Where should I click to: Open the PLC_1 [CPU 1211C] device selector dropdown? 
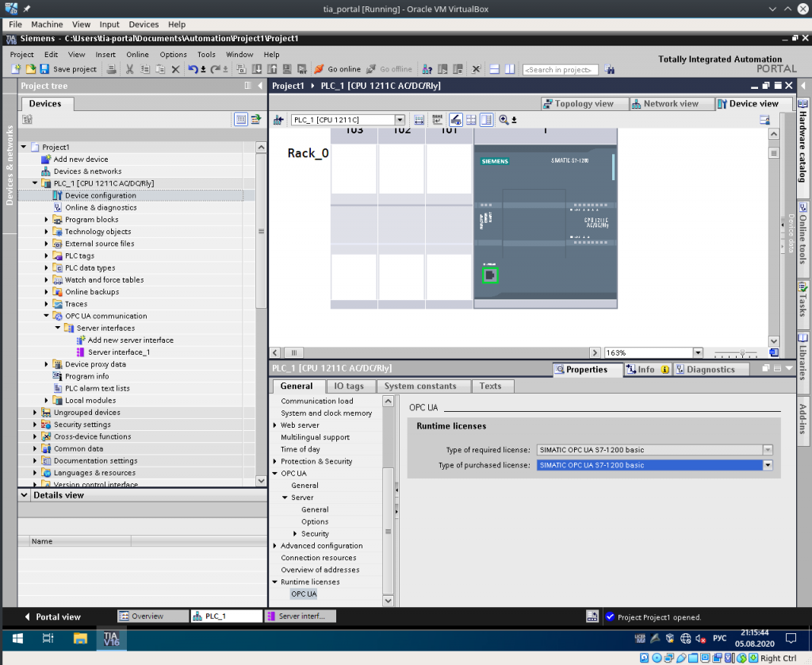click(400, 120)
